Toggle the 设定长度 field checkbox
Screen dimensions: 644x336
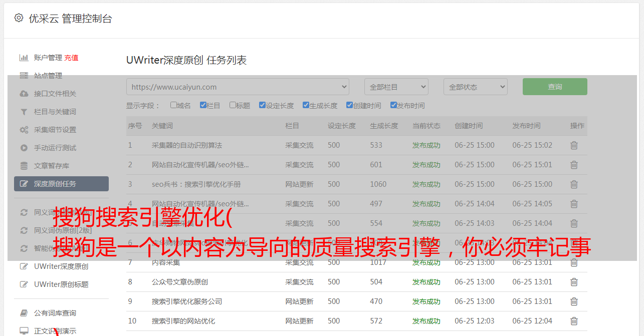pyautogui.click(x=262, y=105)
